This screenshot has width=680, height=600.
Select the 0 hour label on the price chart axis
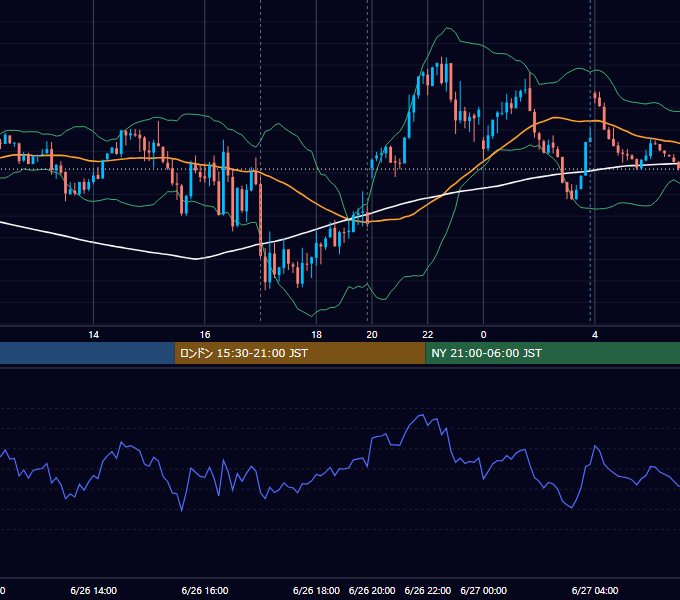click(484, 335)
